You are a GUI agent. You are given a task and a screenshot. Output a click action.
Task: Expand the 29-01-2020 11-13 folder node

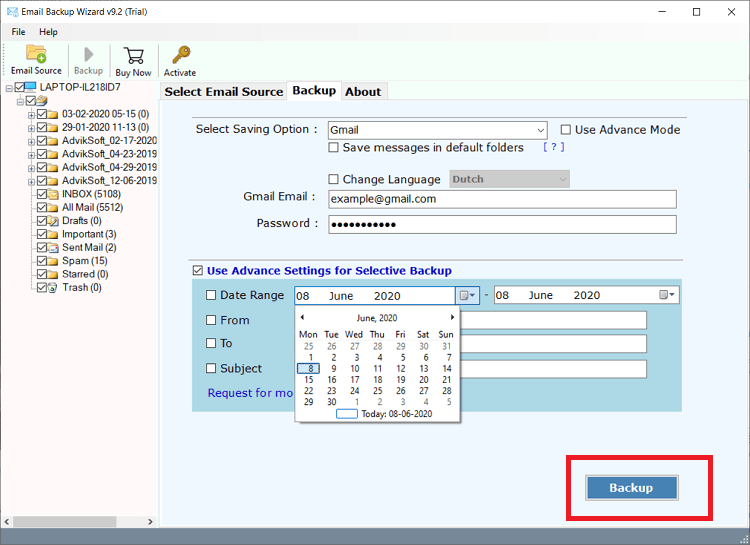(31, 128)
